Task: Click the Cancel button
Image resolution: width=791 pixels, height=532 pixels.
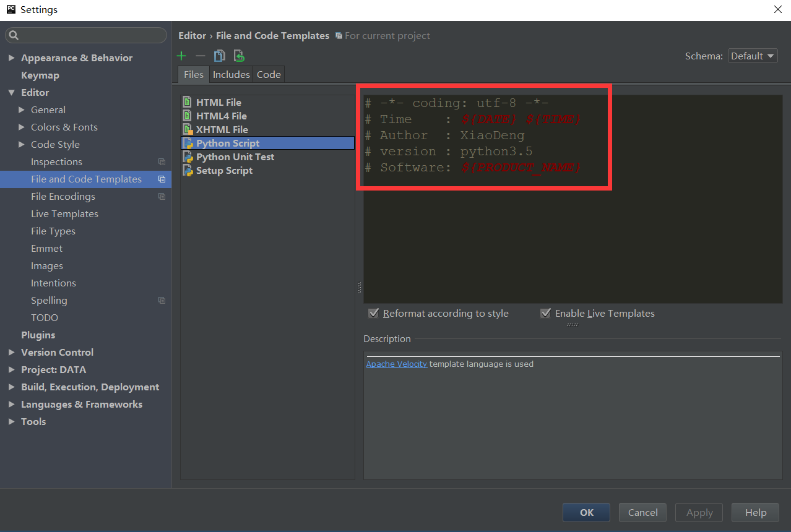Action: pyautogui.click(x=642, y=512)
